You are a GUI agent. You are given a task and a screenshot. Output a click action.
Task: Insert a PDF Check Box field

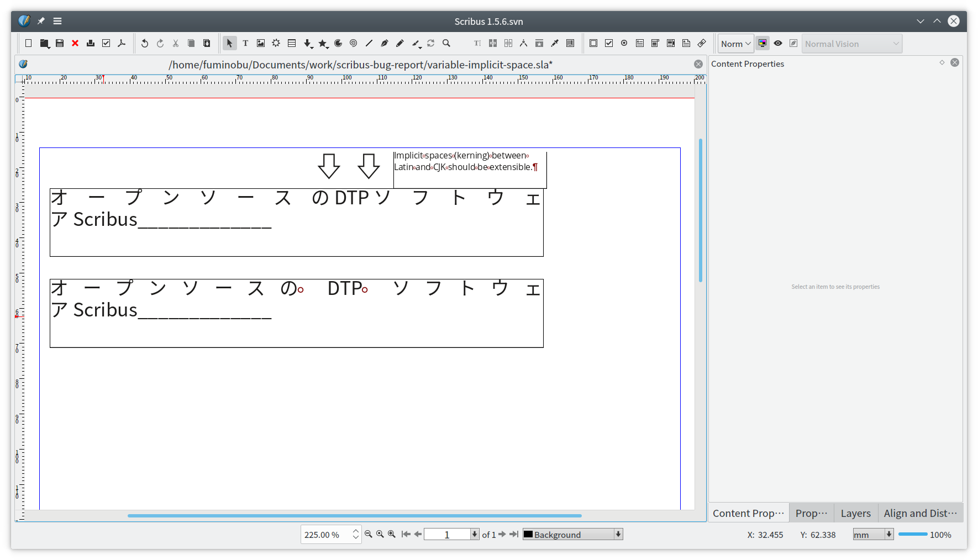[x=609, y=43]
